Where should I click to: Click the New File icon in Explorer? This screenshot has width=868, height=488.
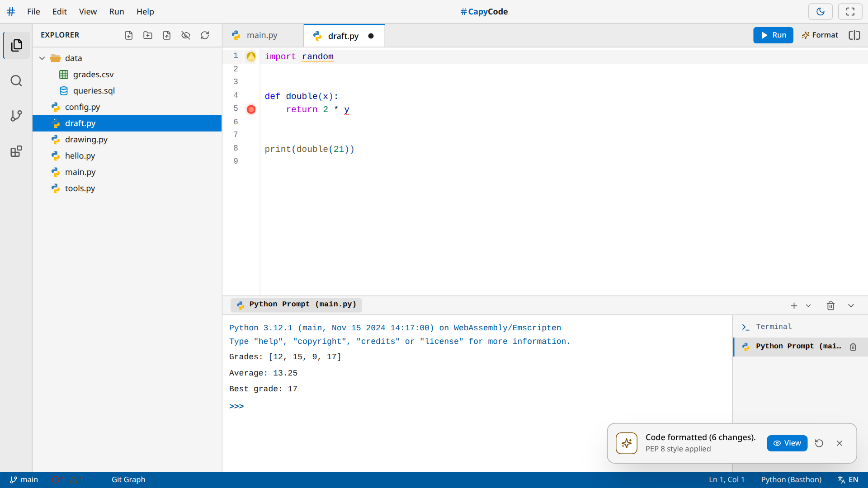[x=129, y=35]
